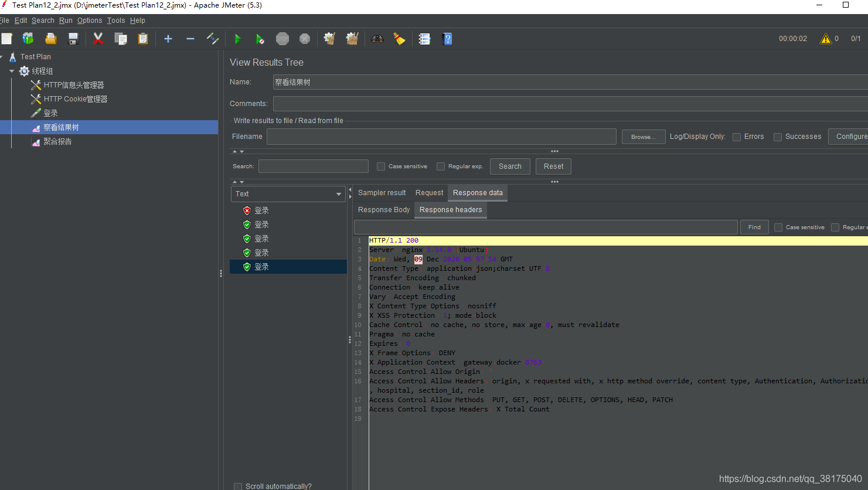
Task: Switch to the Request tab
Action: click(430, 193)
